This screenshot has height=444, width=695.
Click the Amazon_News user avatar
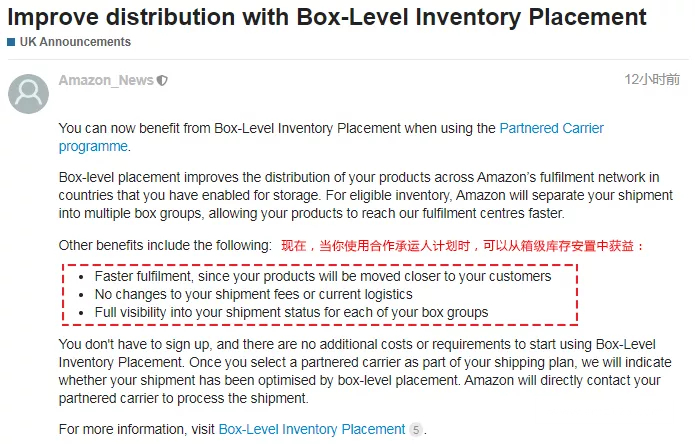[x=28, y=94]
